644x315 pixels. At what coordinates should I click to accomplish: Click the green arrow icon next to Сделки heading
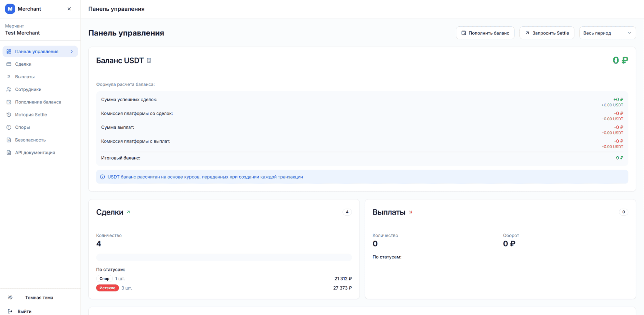point(128,212)
